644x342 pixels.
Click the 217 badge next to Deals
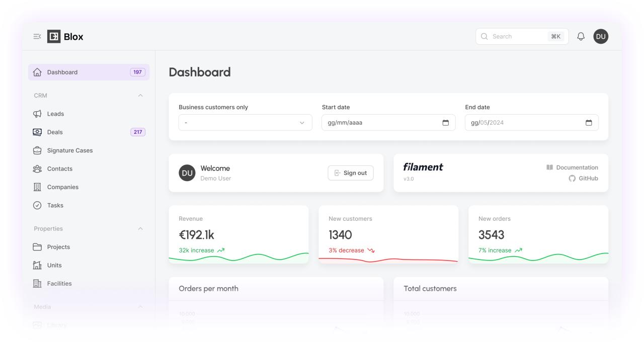pos(138,132)
